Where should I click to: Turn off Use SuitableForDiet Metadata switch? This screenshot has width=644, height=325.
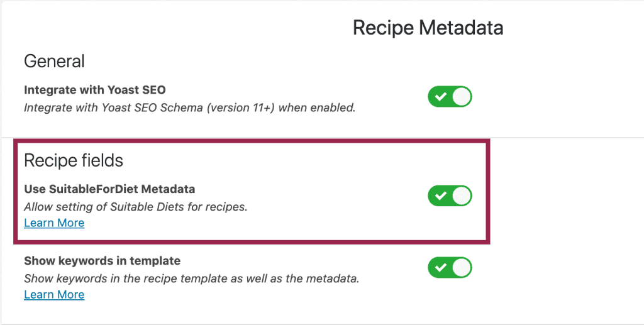tap(450, 196)
